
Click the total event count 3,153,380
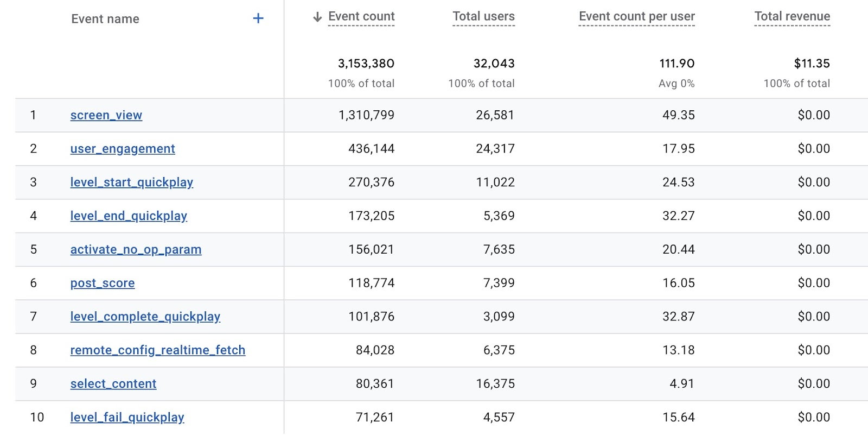(366, 64)
